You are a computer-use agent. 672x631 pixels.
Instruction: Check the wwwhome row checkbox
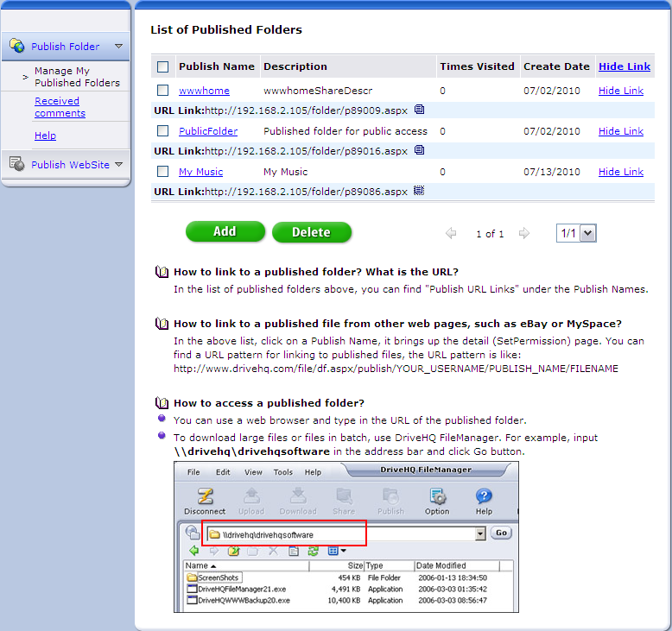[x=162, y=91]
